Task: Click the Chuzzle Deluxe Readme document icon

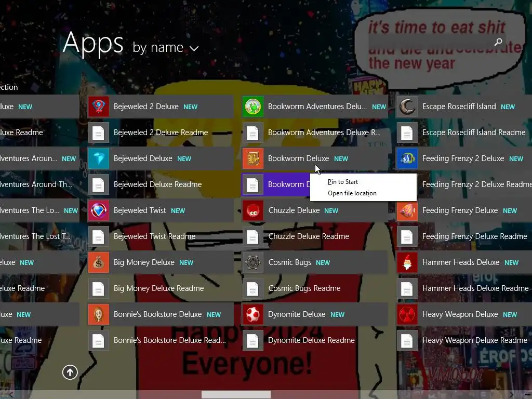Action: click(x=253, y=236)
